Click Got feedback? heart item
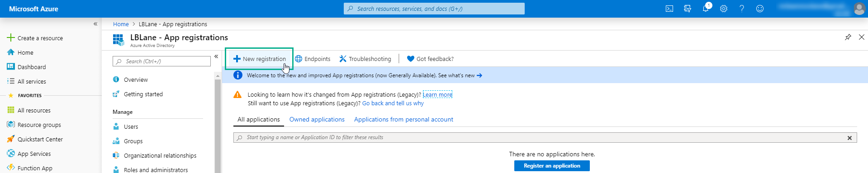 [430, 59]
